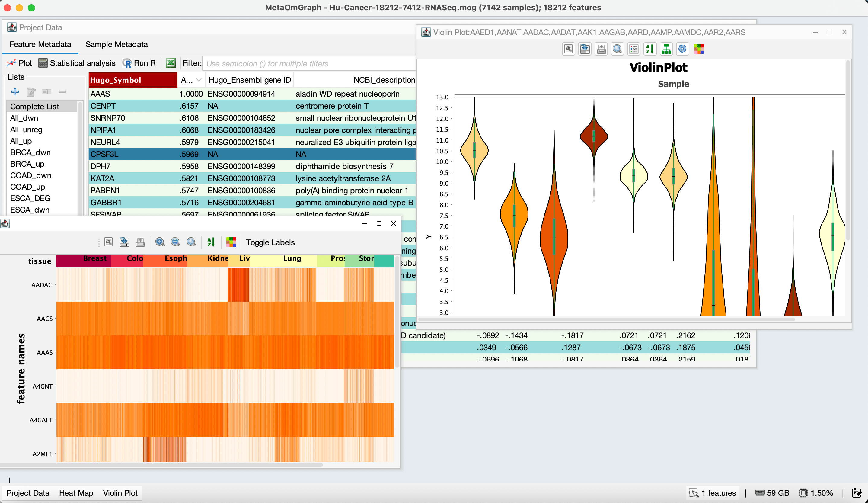
Task: Expand the A... column sort dropdown arrow
Action: (199, 80)
